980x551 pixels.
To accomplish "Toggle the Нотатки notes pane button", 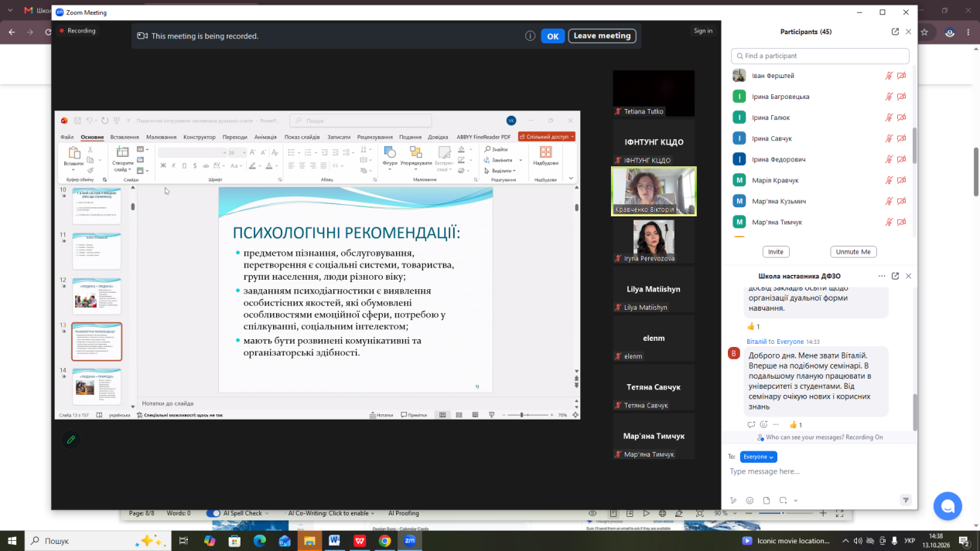I will (382, 415).
